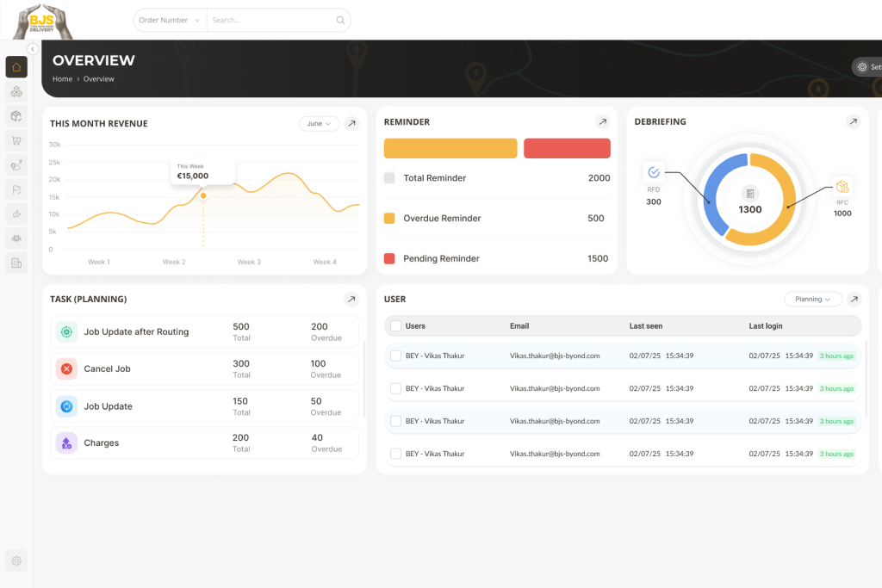Toggle the Users select-all header checkbox
The height and width of the screenshot is (588, 882).
(395, 326)
